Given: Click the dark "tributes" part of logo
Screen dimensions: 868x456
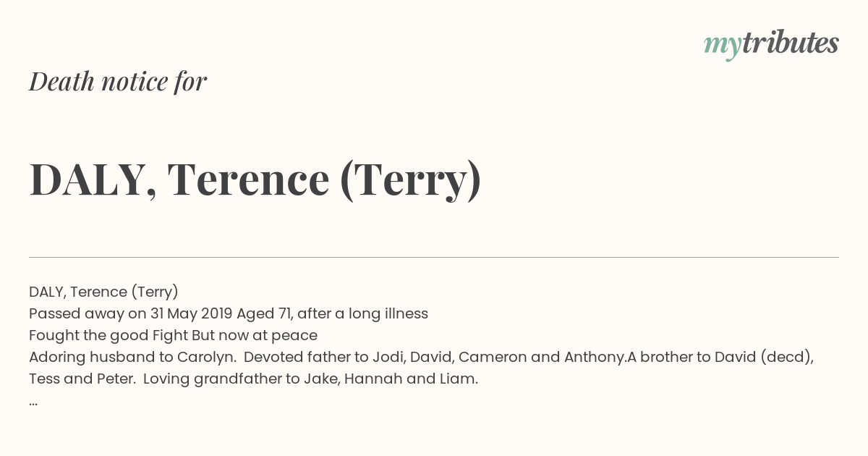Looking at the screenshot, I should click(x=791, y=43).
